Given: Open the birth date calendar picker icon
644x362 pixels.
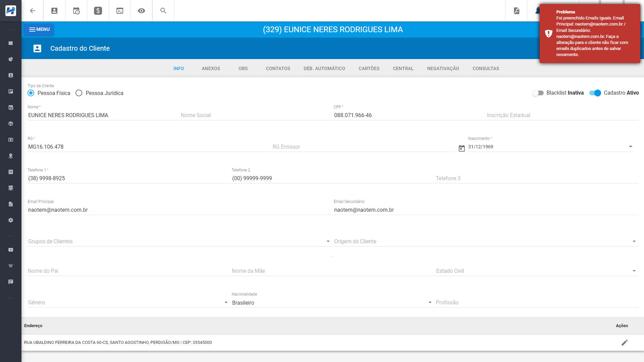Looking at the screenshot, I should [462, 148].
